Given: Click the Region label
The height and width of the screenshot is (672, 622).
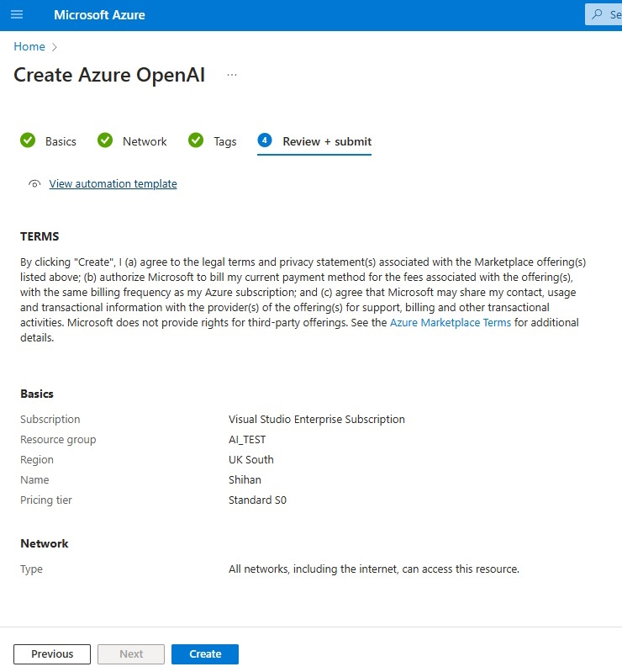Looking at the screenshot, I should (37, 460).
